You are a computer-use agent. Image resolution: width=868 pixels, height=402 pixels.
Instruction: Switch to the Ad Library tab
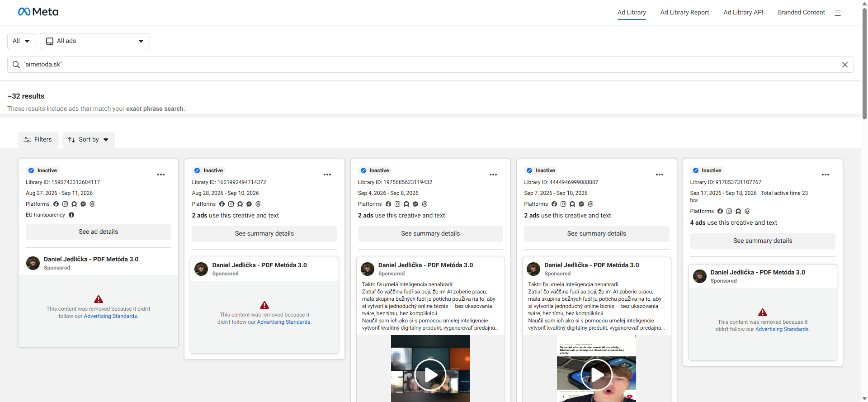click(x=632, y=13)
